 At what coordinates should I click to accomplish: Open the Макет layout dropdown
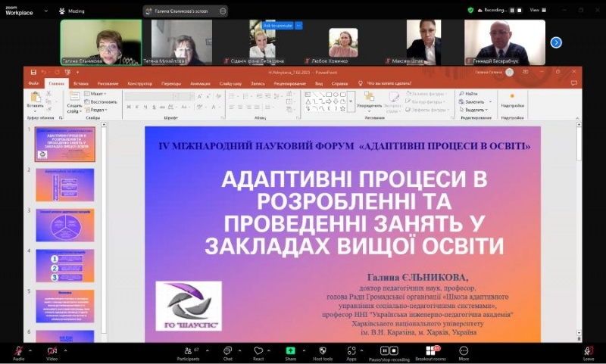click(x=95, y=93)
